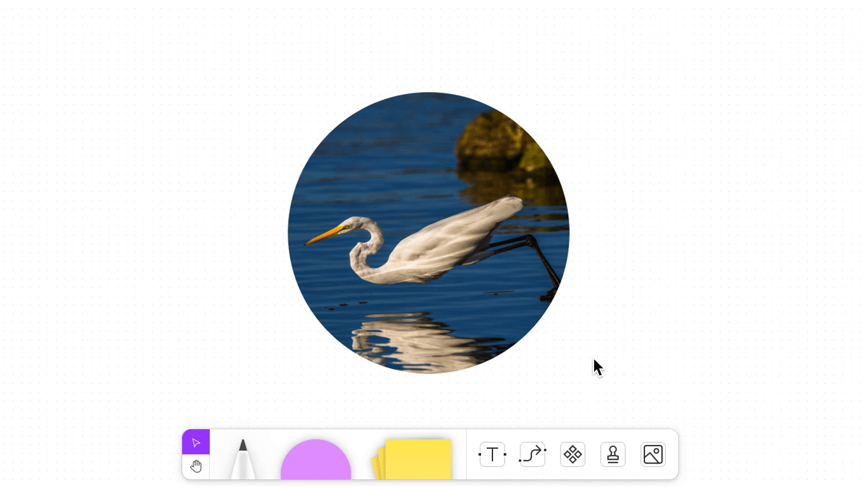The image size is (868, 487).
Task: Open the widgets and templates panel
Action: (573, 455)
